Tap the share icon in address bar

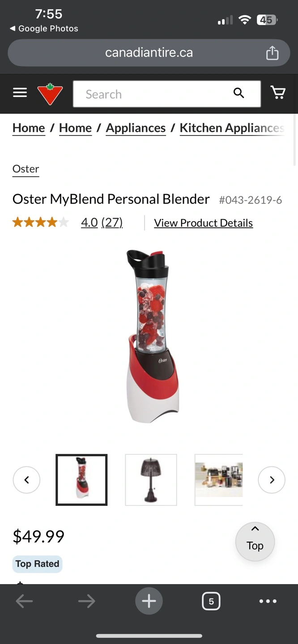pyautogui.click(x=272, y=53)
